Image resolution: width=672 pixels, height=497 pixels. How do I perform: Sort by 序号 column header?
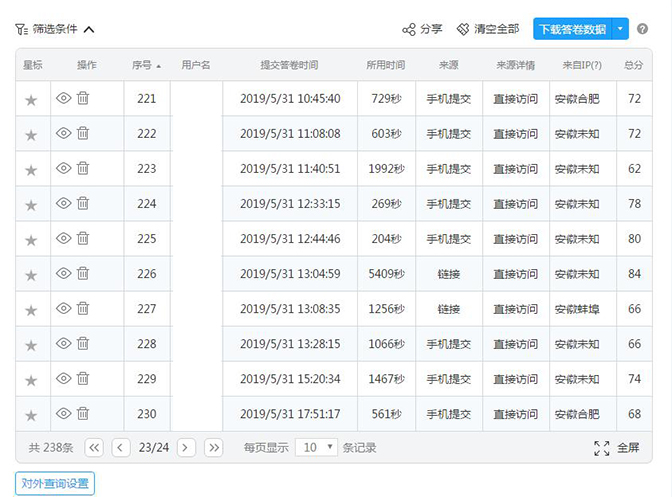click(146, 65)
